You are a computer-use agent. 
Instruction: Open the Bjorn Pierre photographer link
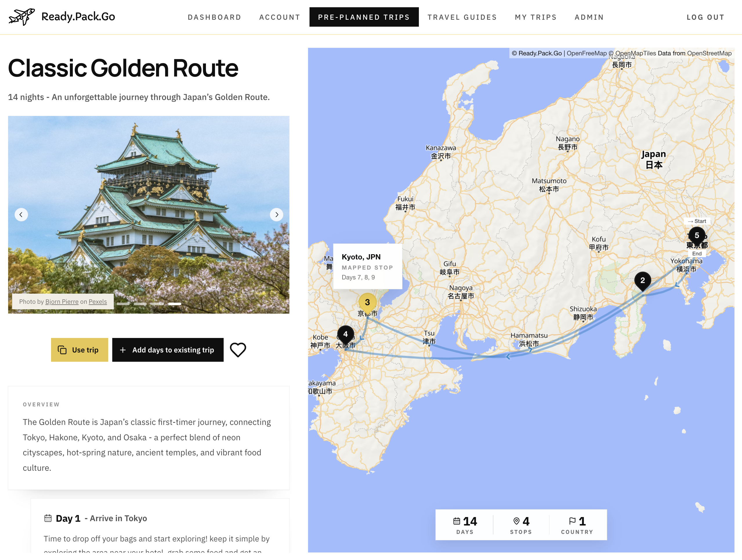click(x=62, y=302)
